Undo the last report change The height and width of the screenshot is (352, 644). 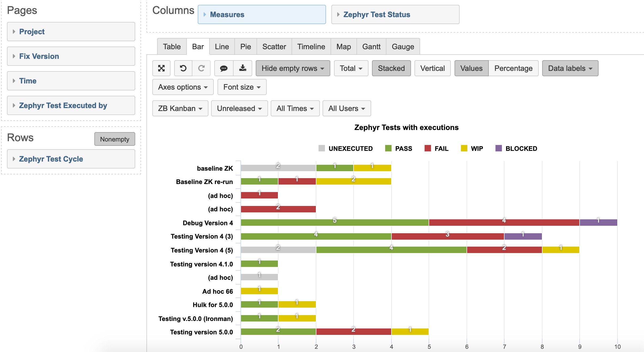(x=183, y=68)
